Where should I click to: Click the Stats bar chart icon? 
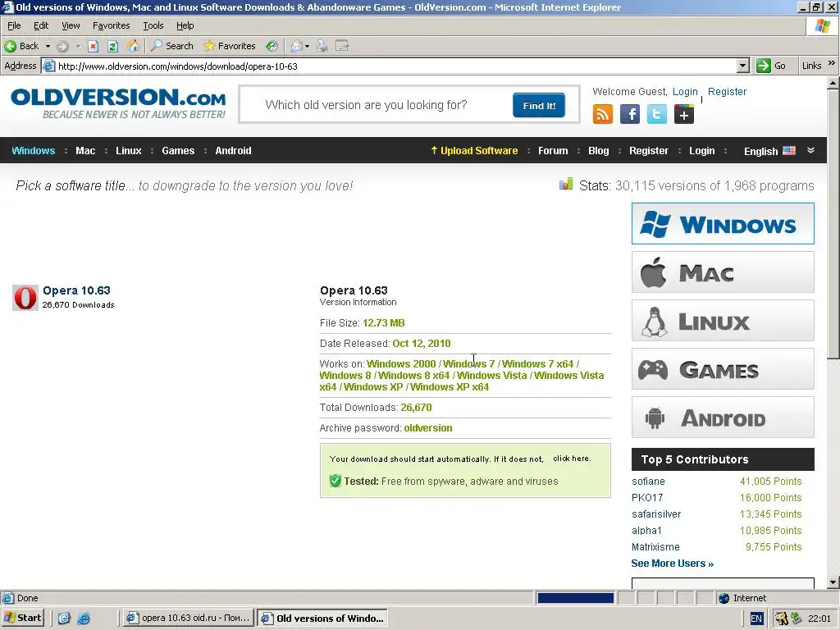point(566,185)
